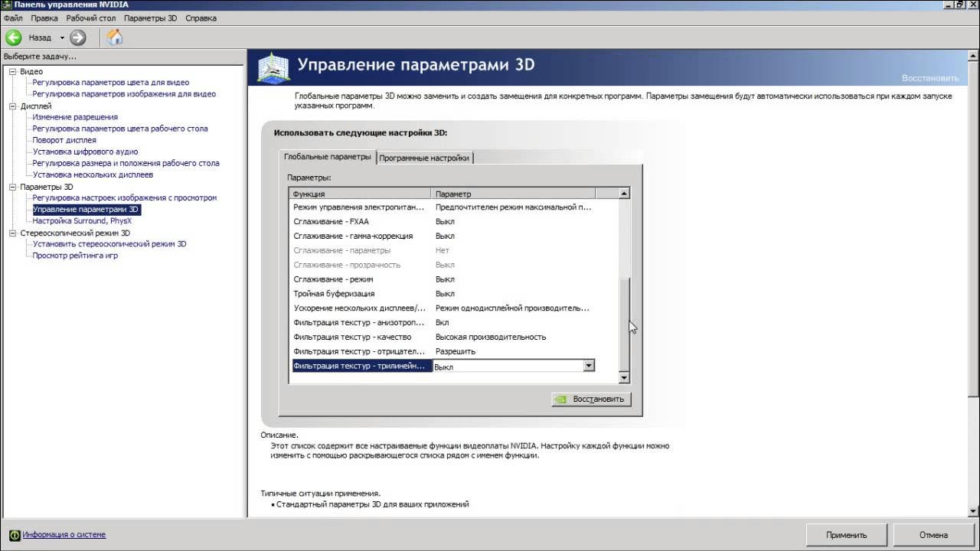
Task: Collapse the Стереоскопический режим 3D node
Action: point(12,233)
